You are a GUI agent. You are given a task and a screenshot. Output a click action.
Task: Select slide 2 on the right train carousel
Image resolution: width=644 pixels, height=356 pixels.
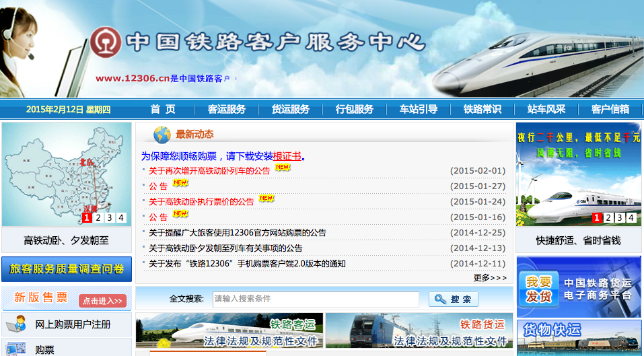pos(608,217)
